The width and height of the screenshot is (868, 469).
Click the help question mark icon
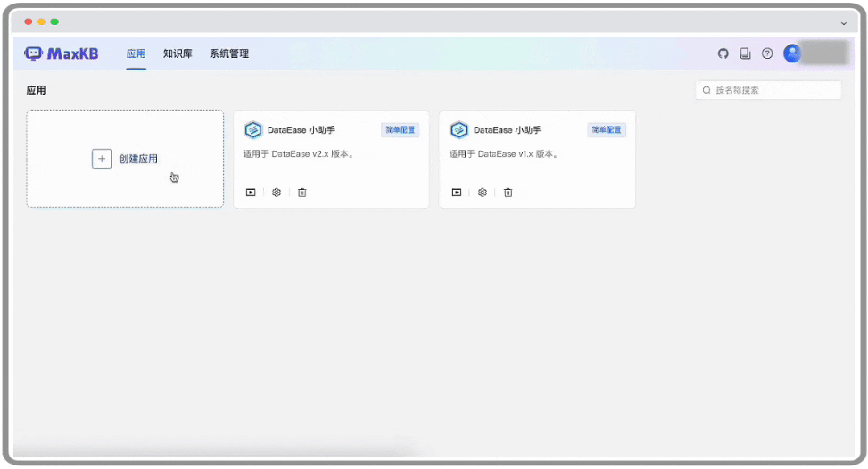(767, 54)
